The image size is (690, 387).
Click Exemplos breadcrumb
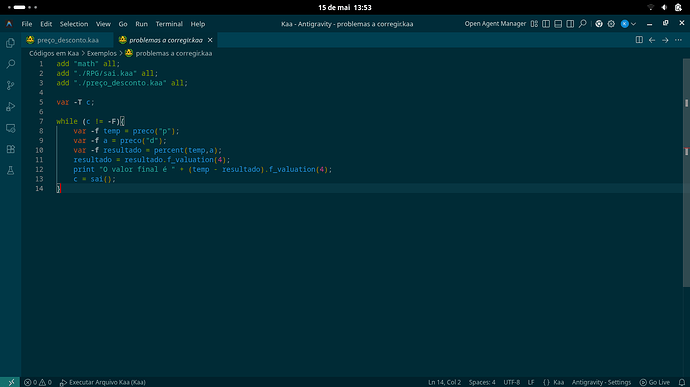point(102,53)
